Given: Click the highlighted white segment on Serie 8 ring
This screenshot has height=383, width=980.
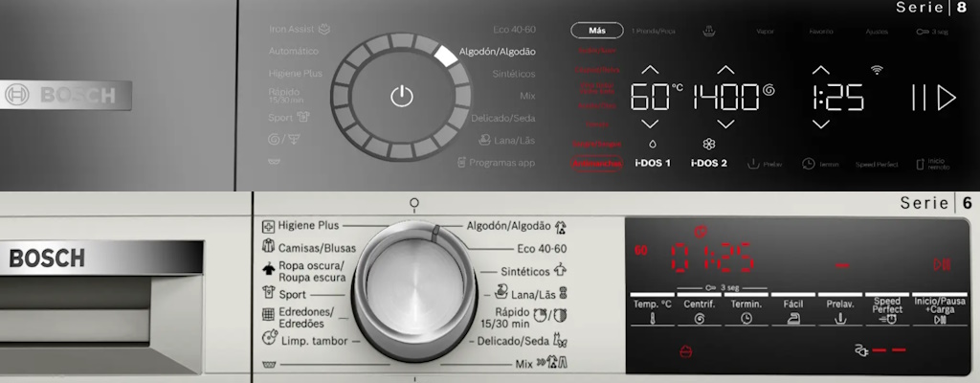Looking at the screenshot, I should 445,56.
